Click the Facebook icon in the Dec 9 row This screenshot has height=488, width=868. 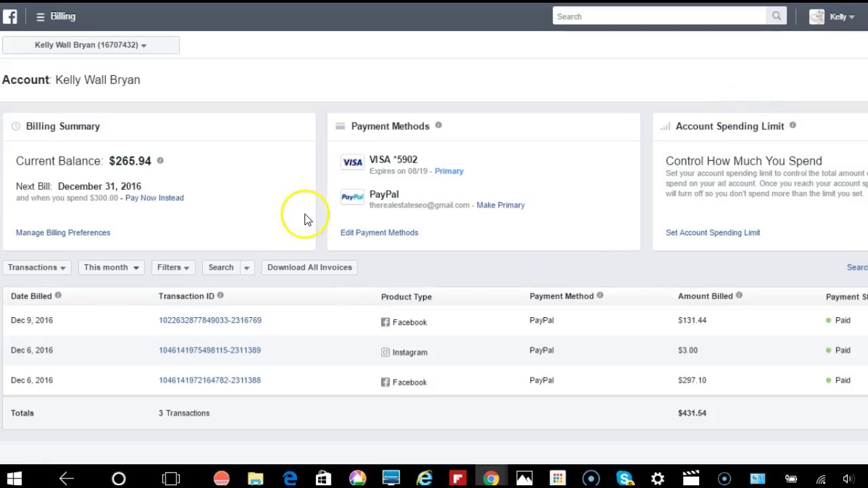click(385, 322)
